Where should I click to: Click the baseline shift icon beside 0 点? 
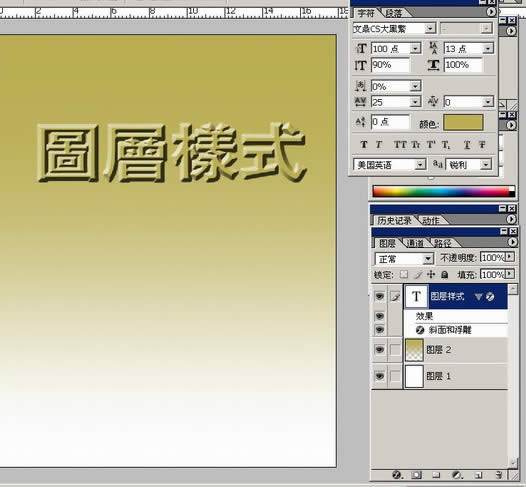tap(361, 122)
